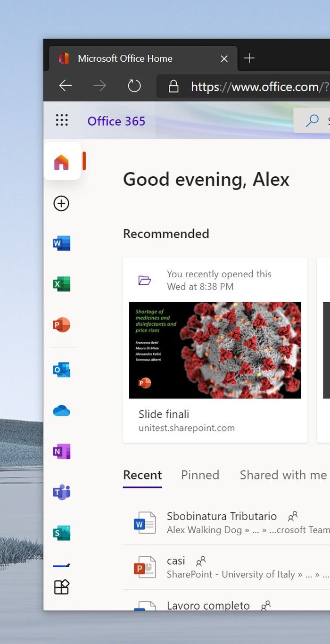330x644 pixels.
Task: Click the search magnifier icon
Action: click(x=312, y=121)
